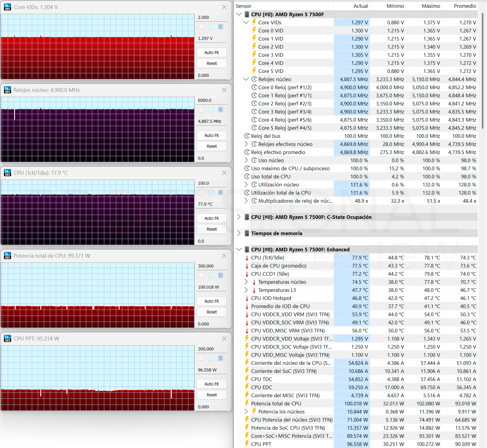This screenshot has height=448, width=487.
Task: Click HWiNFO icon in Relojes núcleo graph title
Action: point(8,90)
